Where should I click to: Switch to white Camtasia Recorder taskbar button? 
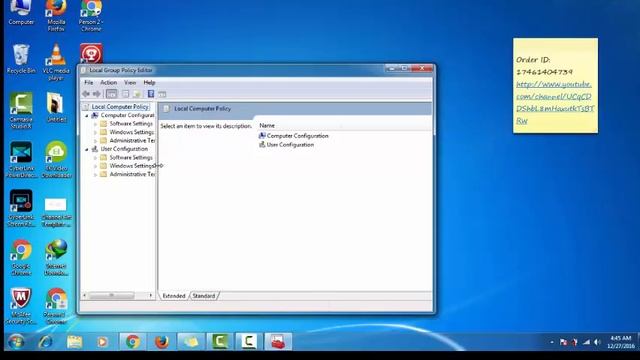(249, 341)
